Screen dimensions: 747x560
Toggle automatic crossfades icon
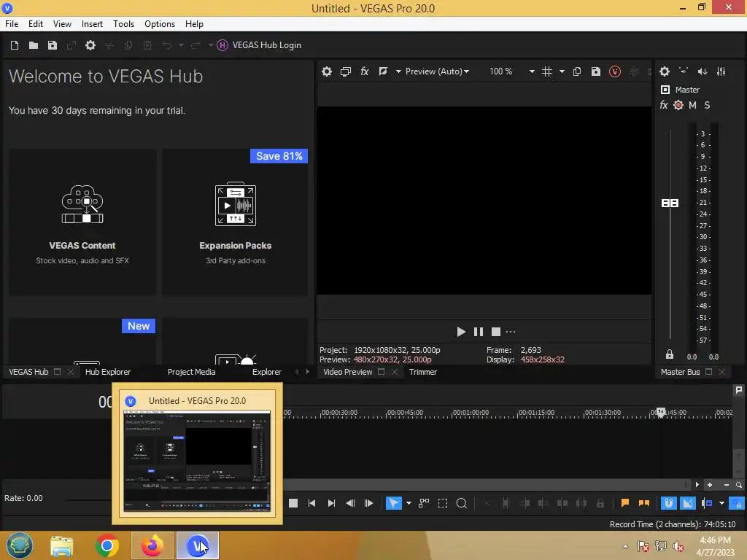687,503
